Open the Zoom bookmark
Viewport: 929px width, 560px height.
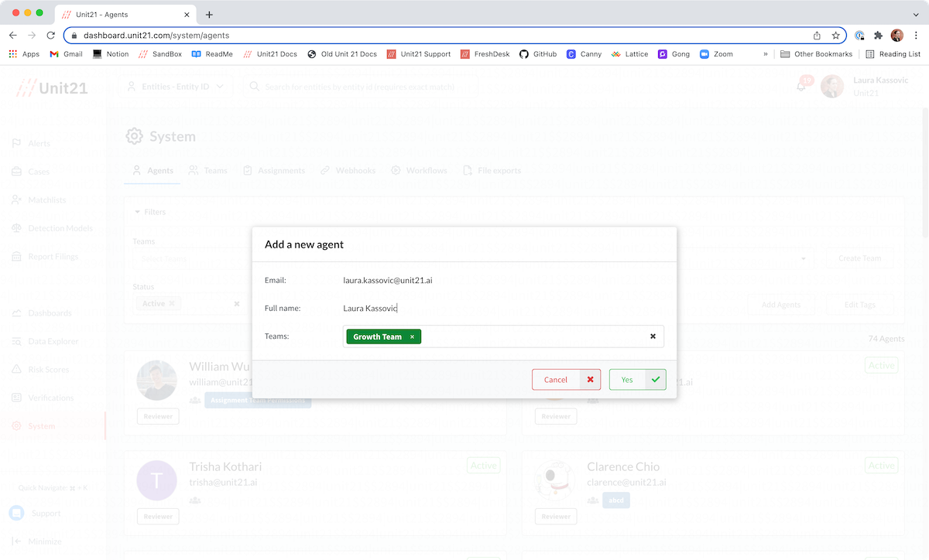click(717, 54)
